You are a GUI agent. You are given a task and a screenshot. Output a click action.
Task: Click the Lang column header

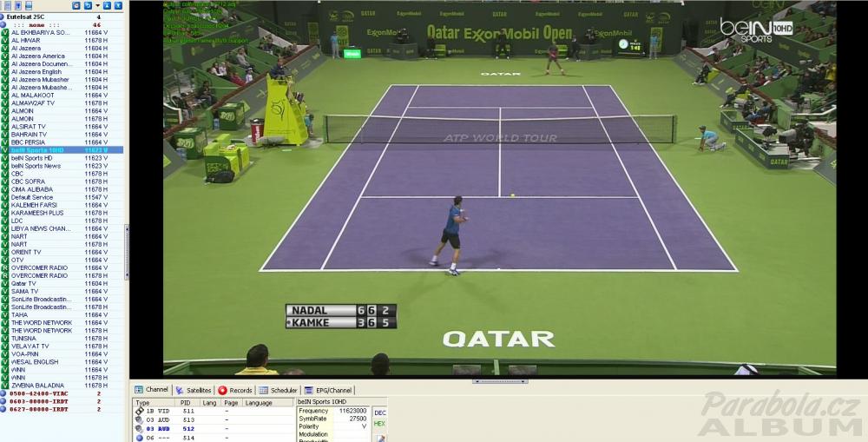click(x=210, y=403)
